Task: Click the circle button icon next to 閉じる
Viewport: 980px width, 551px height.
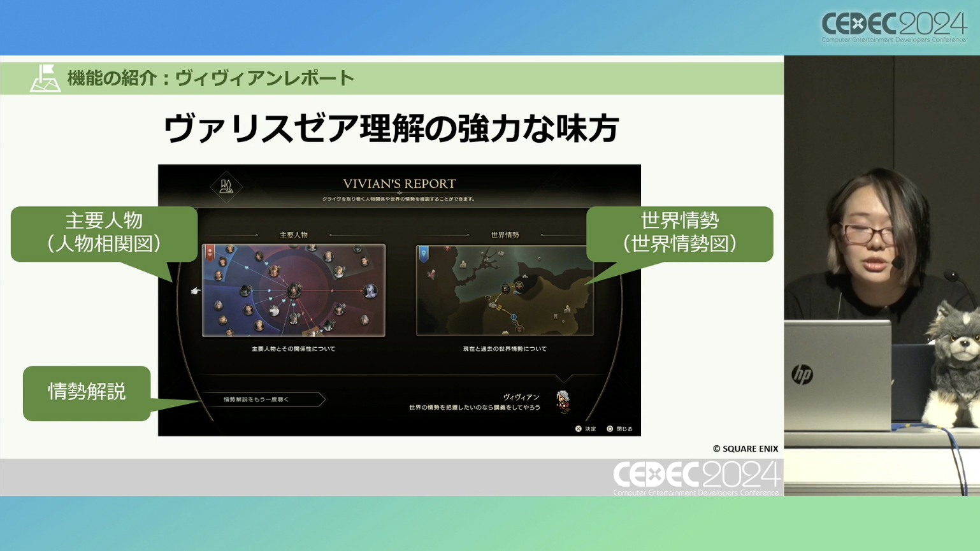Action: 610,429
